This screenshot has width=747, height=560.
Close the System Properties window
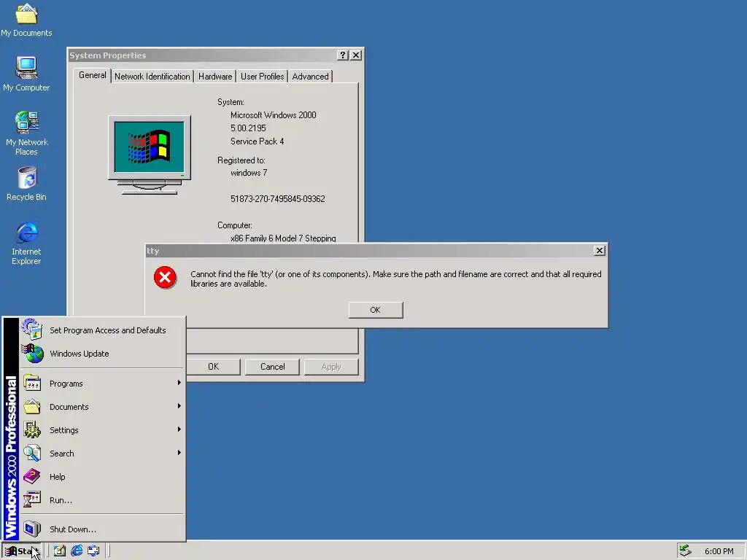click(x=356, y=55)
